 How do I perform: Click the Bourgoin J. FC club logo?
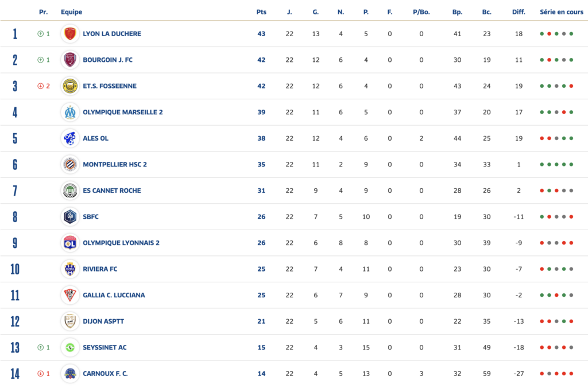tap(70, 60)
